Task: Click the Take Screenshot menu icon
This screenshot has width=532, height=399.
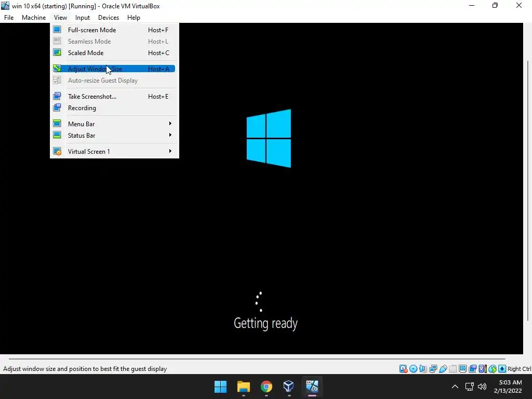Action: tap(57, 96)
